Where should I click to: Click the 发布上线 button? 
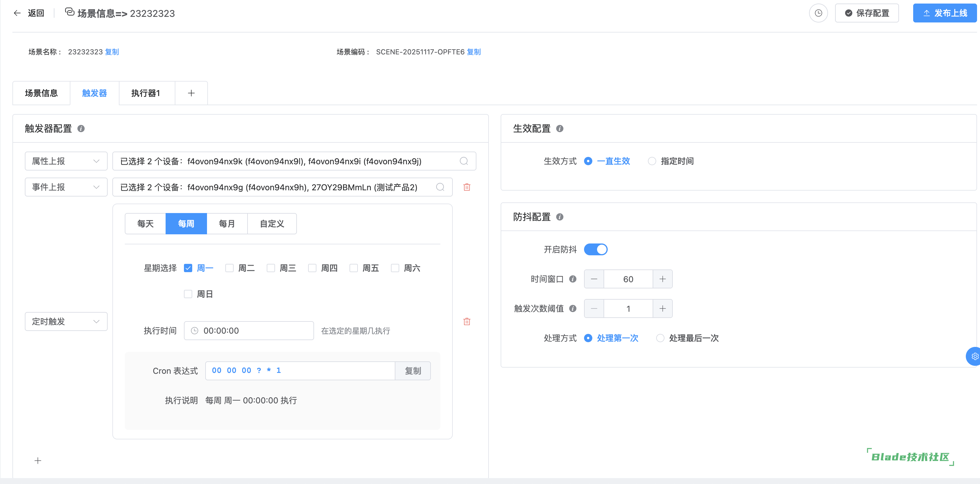pos(945,13)
